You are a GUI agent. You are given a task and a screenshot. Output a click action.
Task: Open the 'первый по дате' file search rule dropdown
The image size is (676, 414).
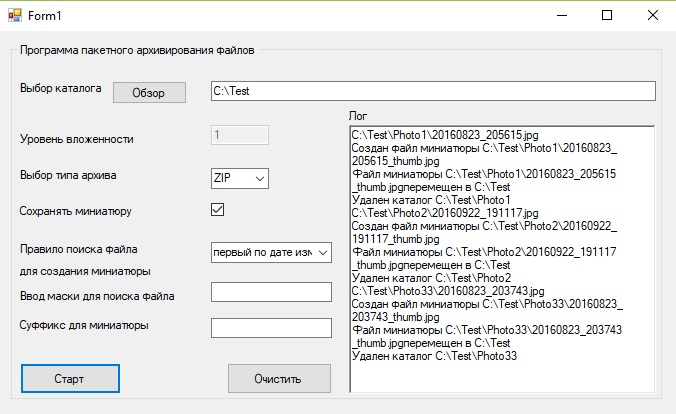[x=271, y=252]
